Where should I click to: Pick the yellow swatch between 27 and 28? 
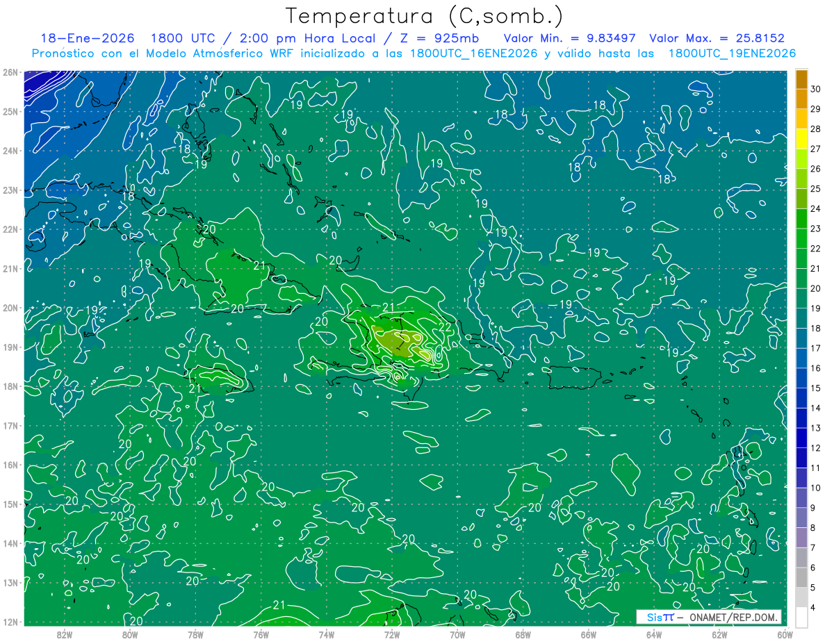(x=801, y=139)
